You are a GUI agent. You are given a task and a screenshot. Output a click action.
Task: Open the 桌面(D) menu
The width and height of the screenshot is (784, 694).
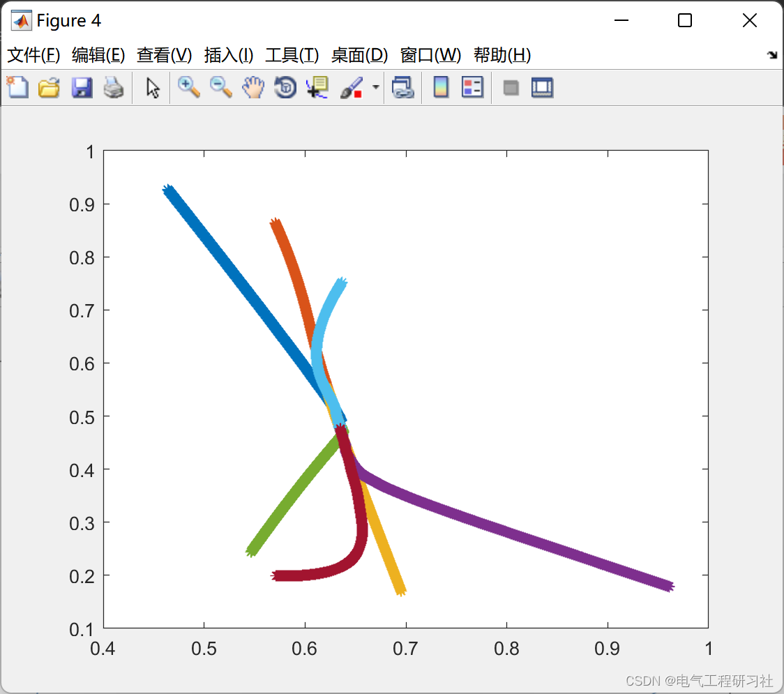pyautogui.click(x=359, y=55)
